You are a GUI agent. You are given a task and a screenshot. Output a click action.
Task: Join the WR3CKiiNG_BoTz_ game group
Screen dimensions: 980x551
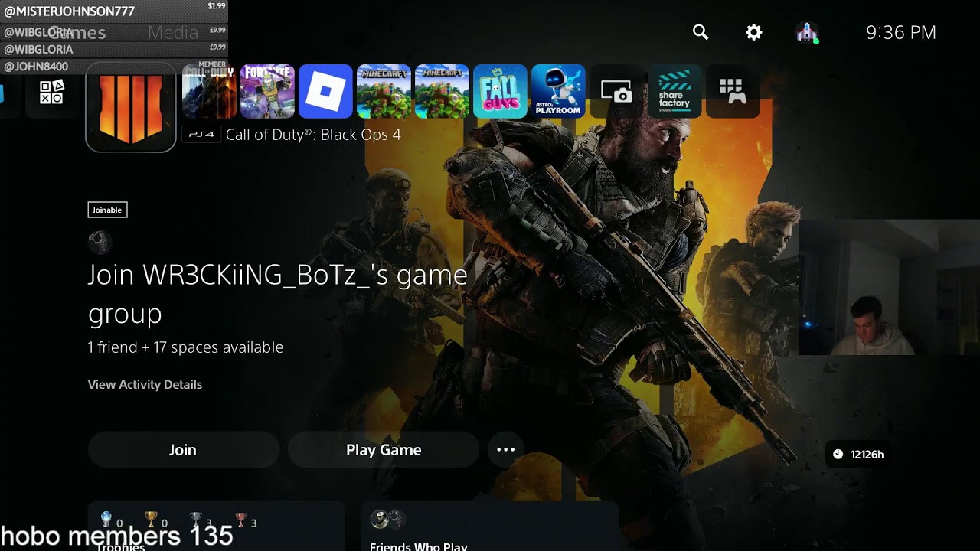point(183,450)
